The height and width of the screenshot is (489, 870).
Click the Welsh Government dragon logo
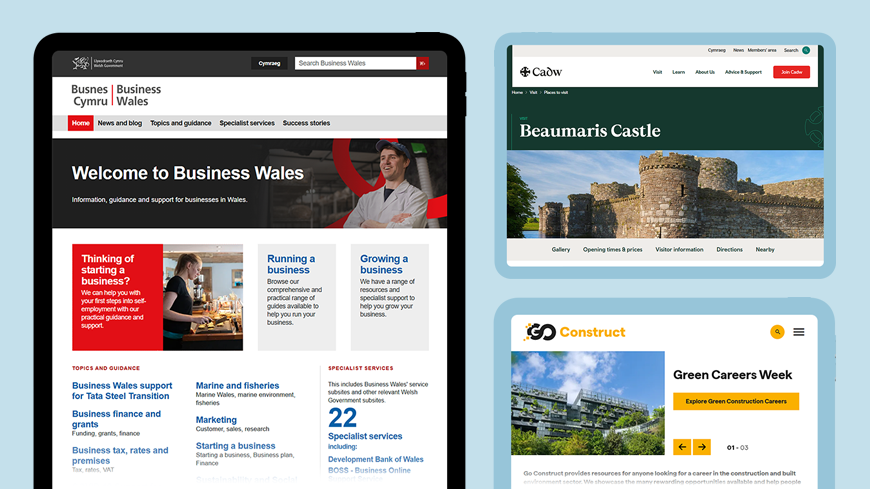coord(98,63)
